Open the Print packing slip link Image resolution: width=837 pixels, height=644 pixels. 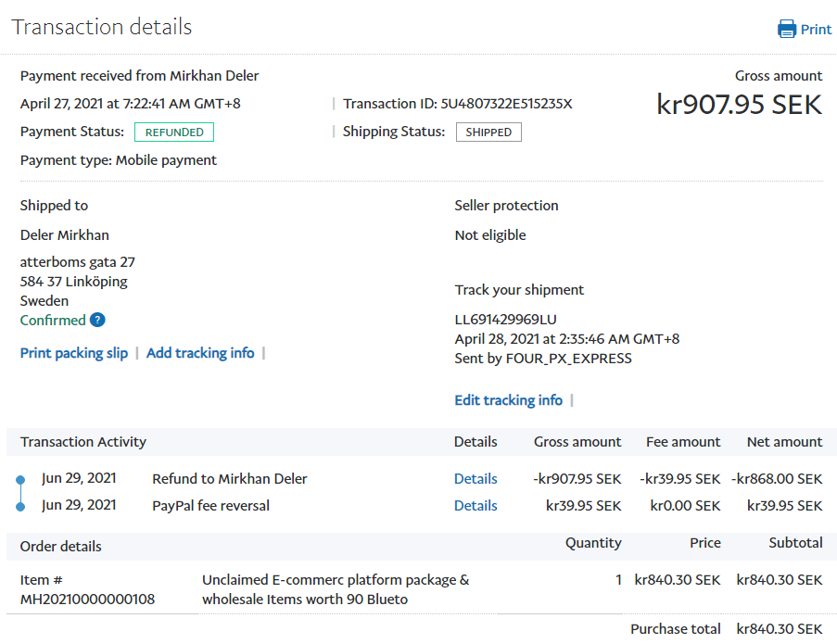tap(74, 353)
